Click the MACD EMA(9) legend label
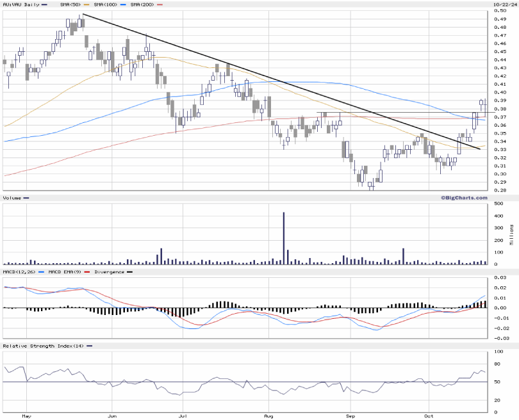The width and height of the screenshot is (519, 420). click(x=64, y=273)
